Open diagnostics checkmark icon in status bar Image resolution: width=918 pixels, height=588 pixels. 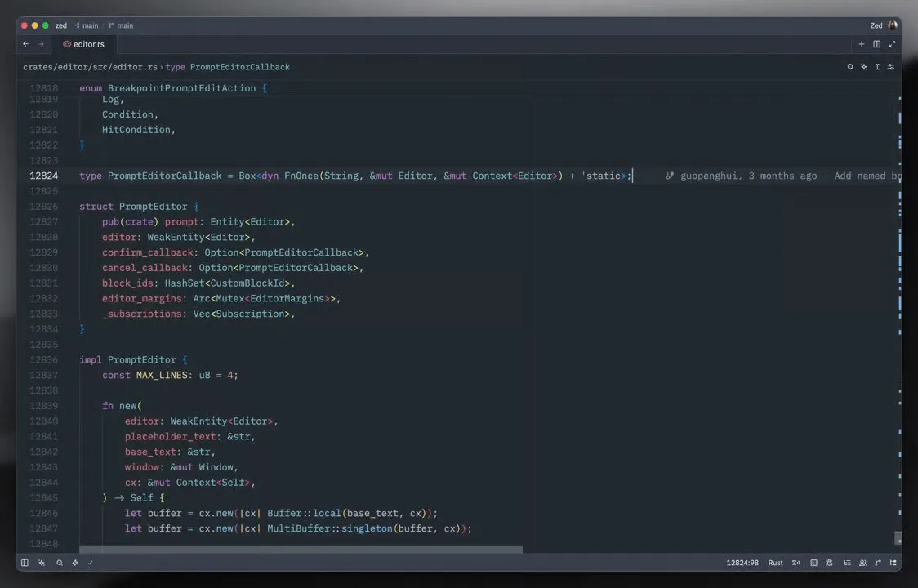pos(90,563)
